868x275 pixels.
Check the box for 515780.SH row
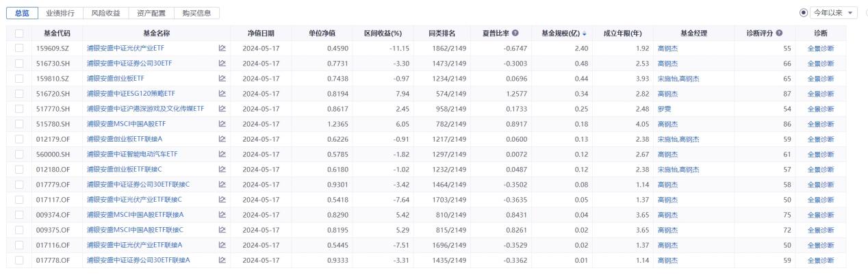click(x=18, y=124)
